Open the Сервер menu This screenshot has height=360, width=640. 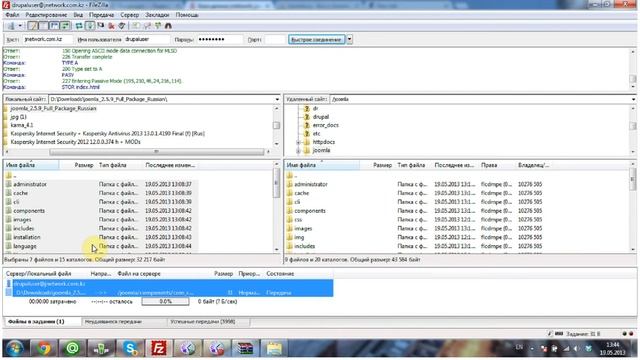coord(129,15)
